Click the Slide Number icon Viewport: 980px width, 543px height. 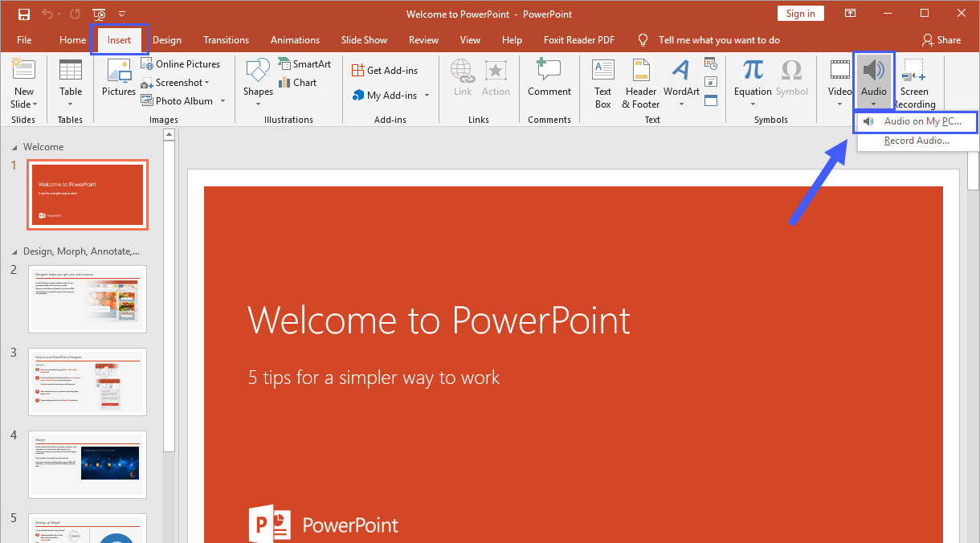711,82
